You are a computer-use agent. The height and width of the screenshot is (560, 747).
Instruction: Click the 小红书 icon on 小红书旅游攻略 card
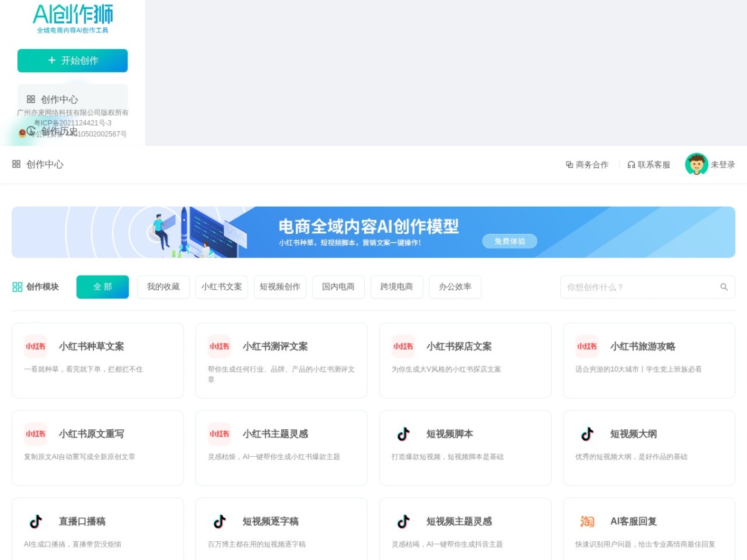(587, 347)
